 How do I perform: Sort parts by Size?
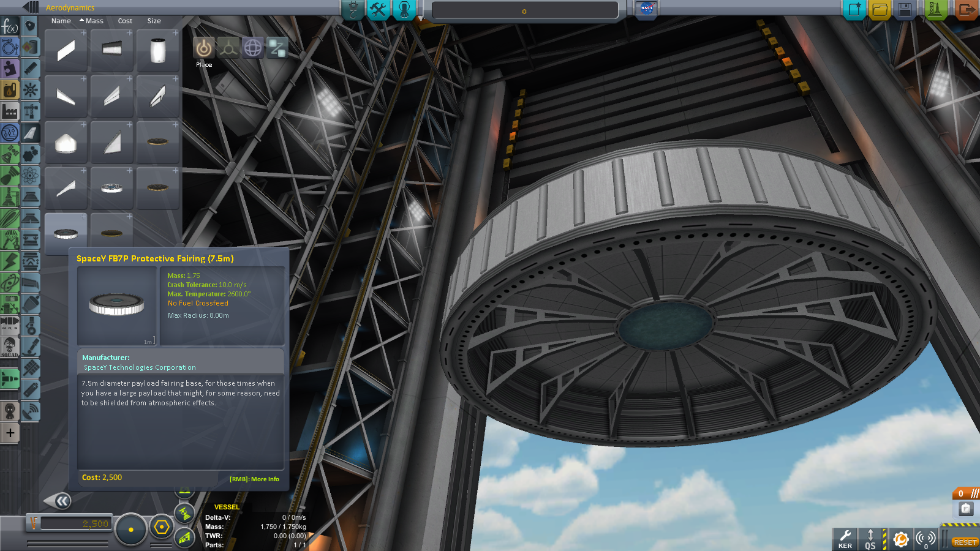[x=154, y=21]
